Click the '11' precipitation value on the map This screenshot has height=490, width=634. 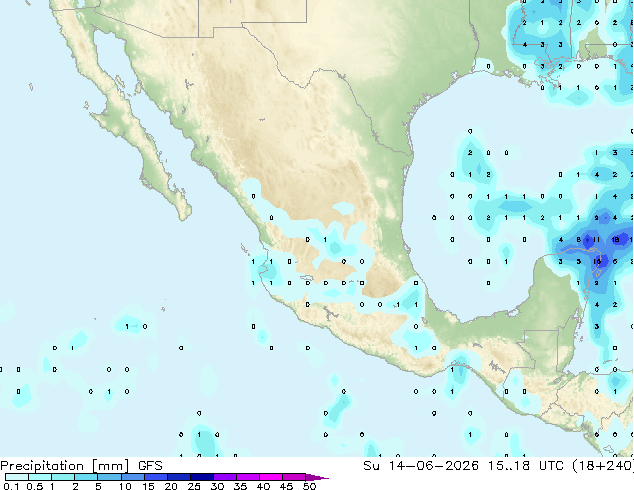tap(597, 240)
